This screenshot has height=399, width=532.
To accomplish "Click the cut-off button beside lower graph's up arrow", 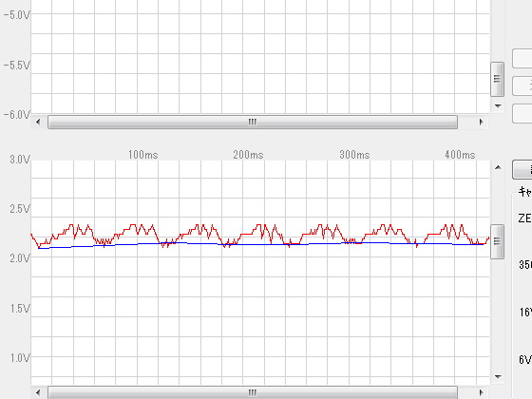I will click(522, 170).
